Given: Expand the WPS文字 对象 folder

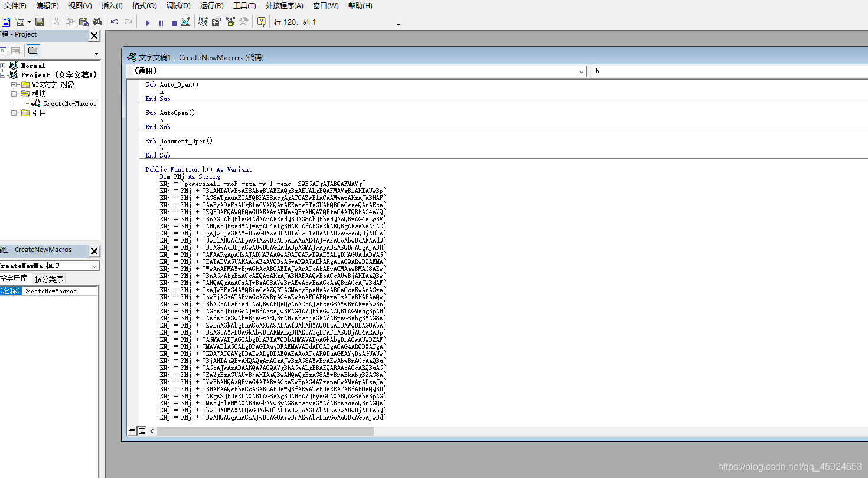Looking at the screenshot, I should tap(14, 84).
